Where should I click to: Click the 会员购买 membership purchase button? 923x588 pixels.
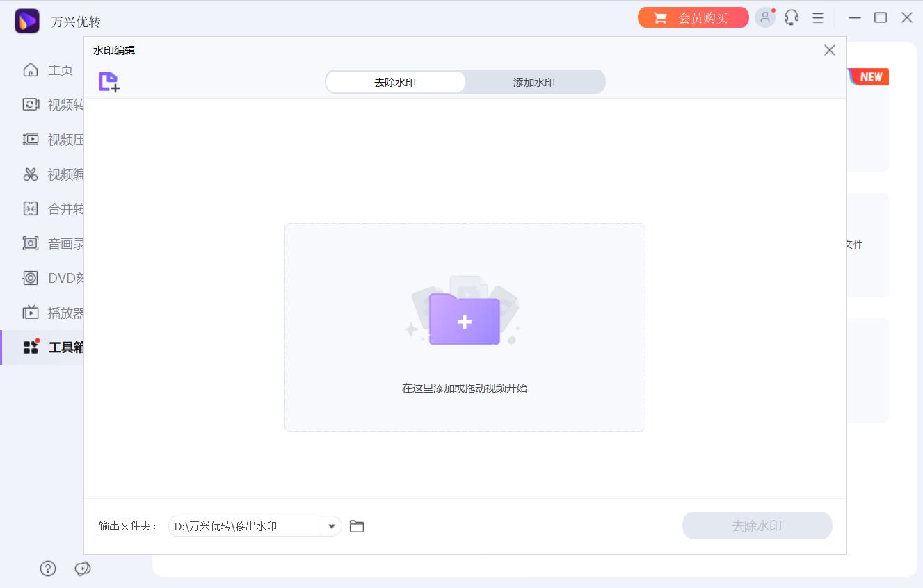coord(693,18)
